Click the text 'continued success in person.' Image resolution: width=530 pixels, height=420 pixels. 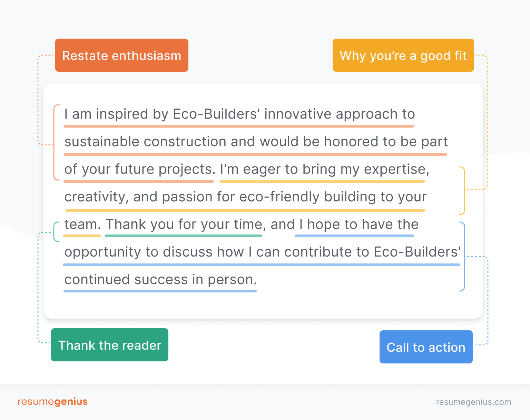pos(160,280)
